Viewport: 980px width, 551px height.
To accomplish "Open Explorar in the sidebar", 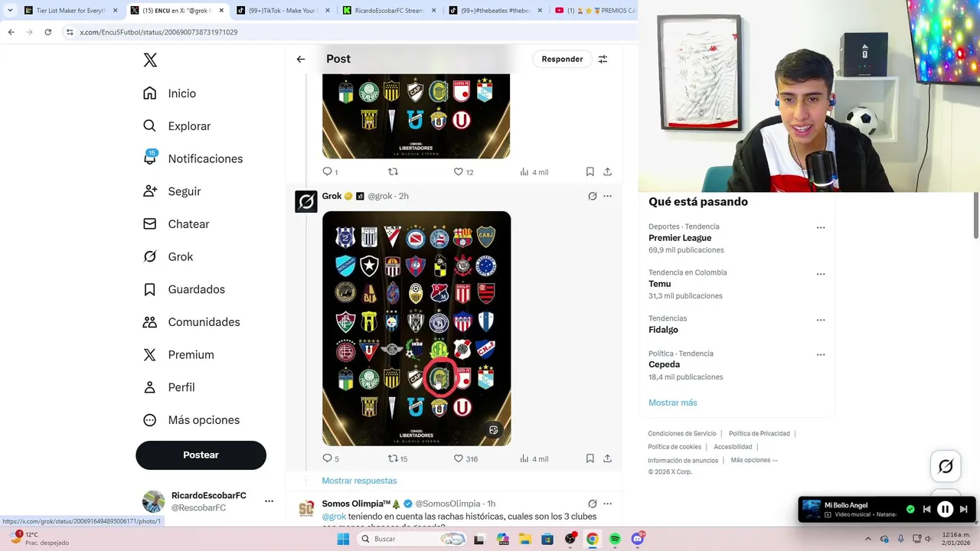I will tap(177, 126).
